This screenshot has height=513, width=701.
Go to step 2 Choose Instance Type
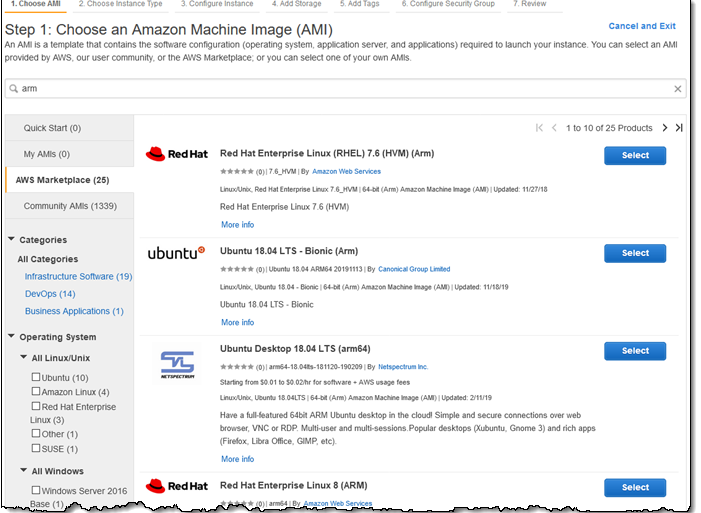pos(121,4)
